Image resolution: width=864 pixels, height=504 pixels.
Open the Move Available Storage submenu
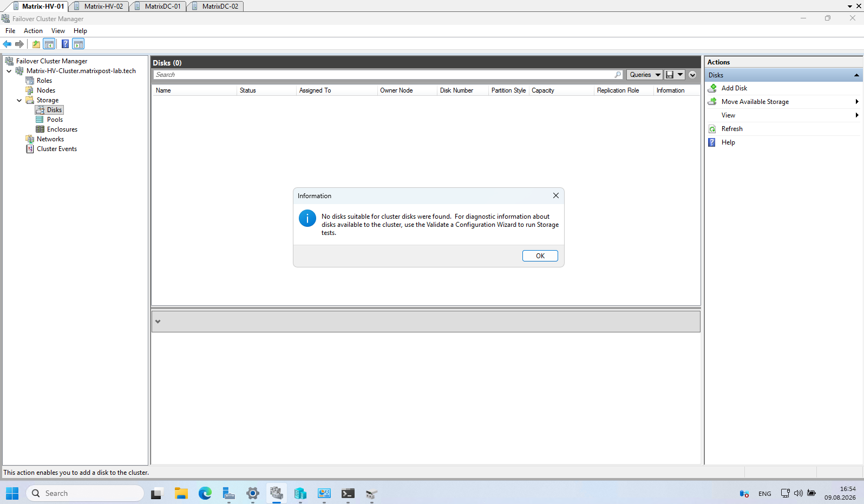[x=783, y=102]
